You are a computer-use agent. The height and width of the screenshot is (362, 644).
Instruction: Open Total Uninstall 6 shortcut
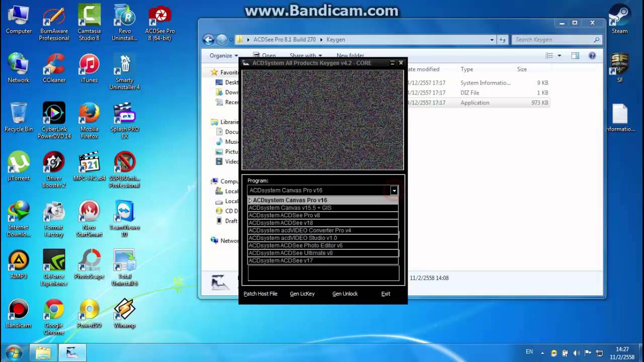124,268
